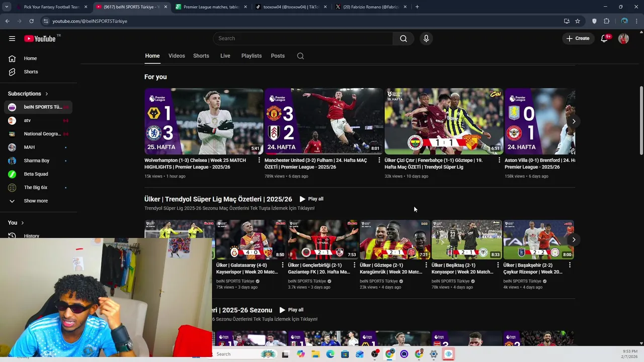644x362 pixels.
Task: Open the YouTube guide hamburger menu
Action: pos(12,38)
